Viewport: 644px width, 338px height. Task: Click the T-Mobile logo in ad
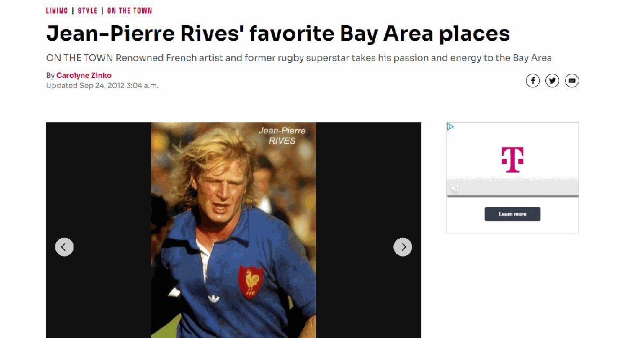pyautogui.click(x=513, y=159)
